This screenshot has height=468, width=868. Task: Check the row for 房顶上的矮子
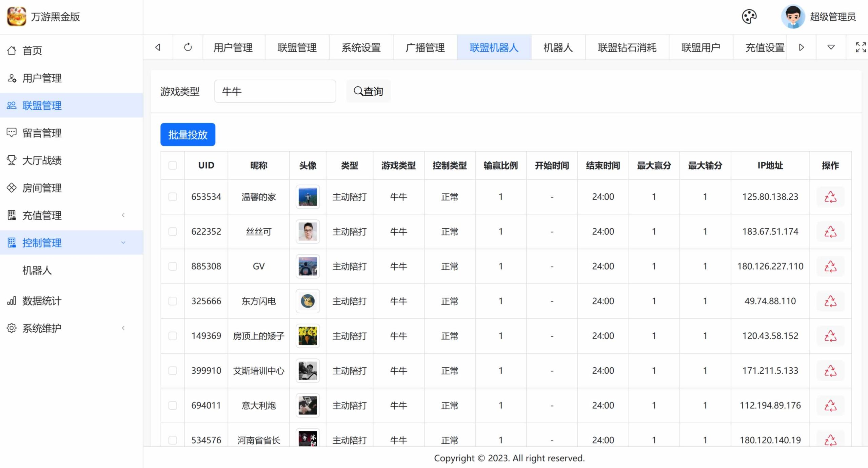point(173,336)
